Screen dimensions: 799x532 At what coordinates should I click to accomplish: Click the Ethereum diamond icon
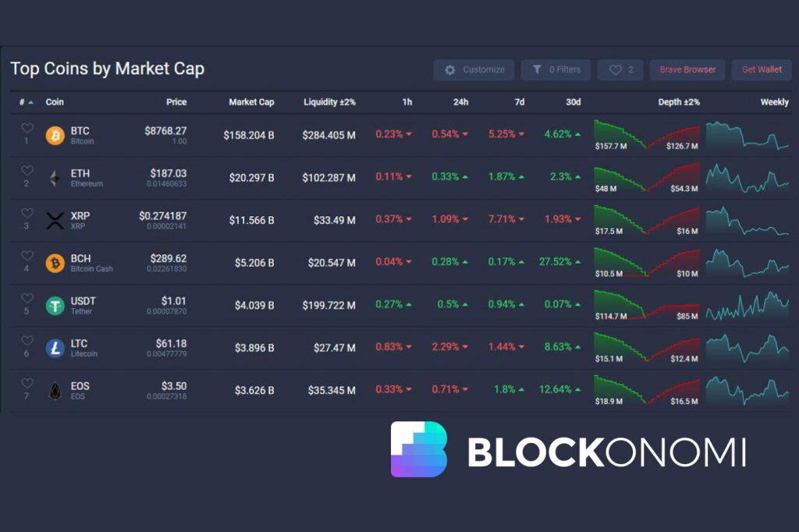tap(55, 179)
